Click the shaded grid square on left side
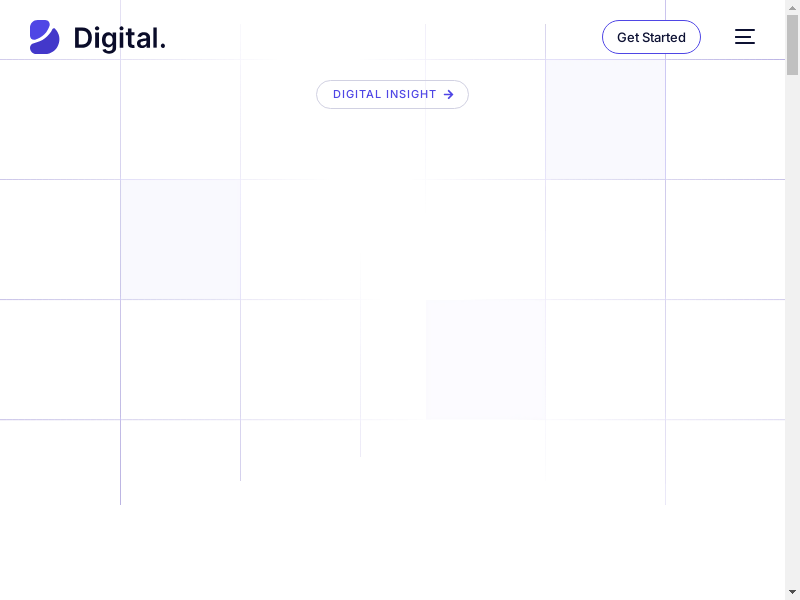Viewport: 800px width, 600px height. point(180,240)
